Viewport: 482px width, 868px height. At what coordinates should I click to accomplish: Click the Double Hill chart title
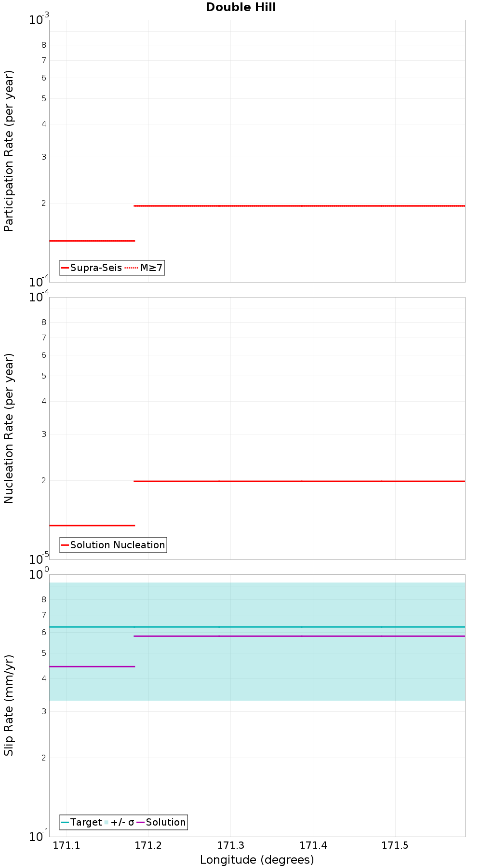tap(241, 7)
